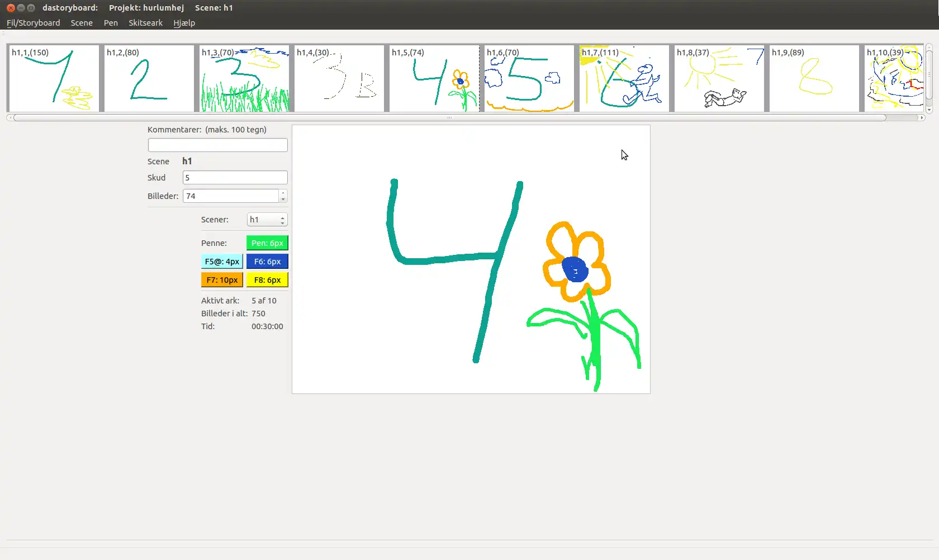Increase Billeder count with up arrow
The image size is (939, 560).
tap(283, 193)
